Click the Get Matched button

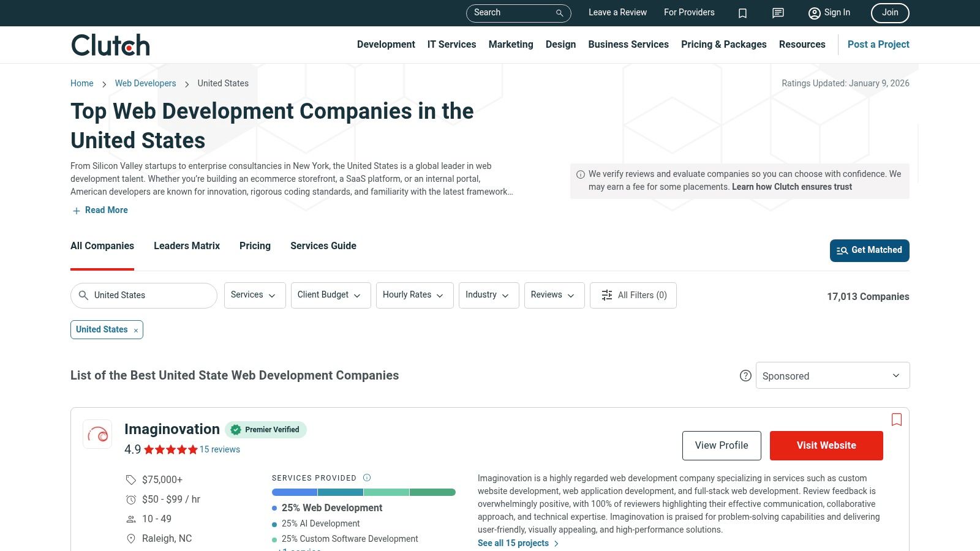click(x=869, y=250)
